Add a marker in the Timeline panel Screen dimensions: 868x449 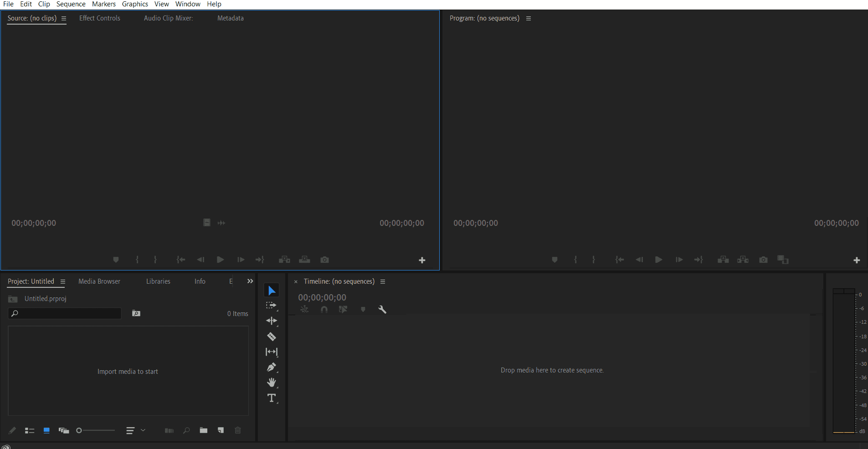point(363,310)
